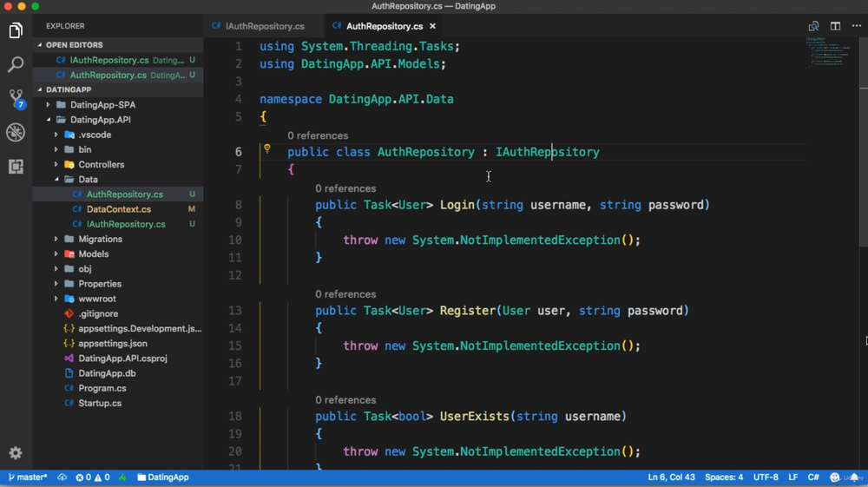868x487 pixels.
Task: Click the Synchronize Changes cloud icon
Action: click(x=62, y=477)
